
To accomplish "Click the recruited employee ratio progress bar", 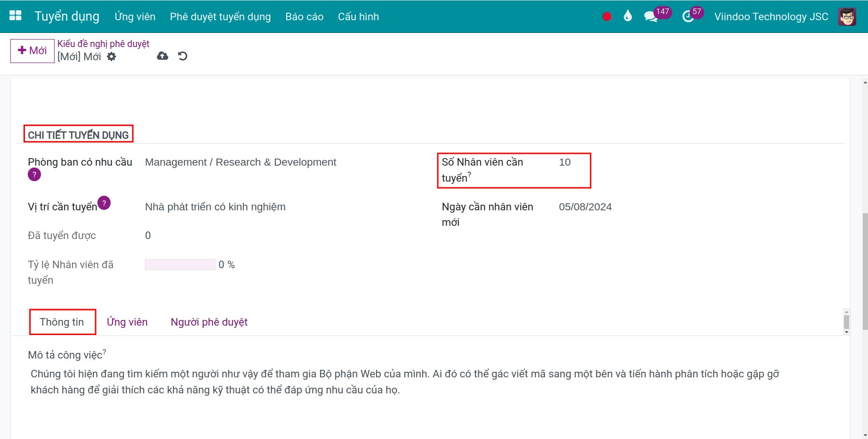I will (x=180, y=265).
